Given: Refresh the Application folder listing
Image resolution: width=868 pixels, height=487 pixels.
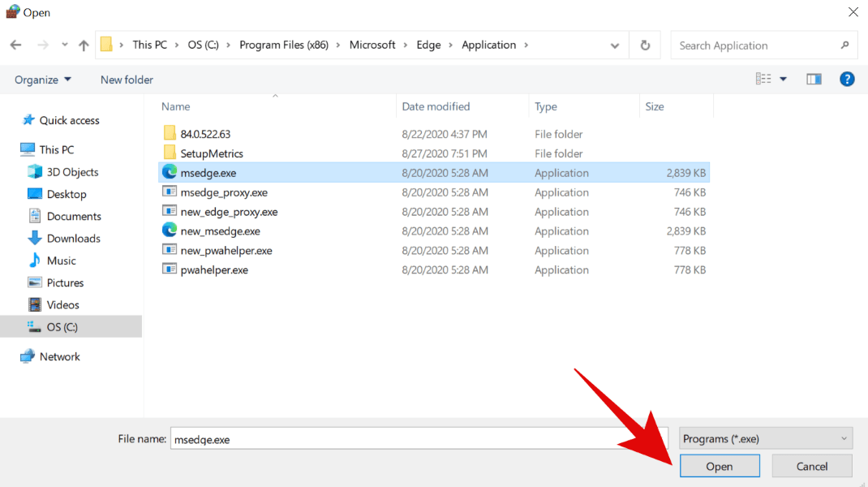Looking at the screenshot, I should coord(645,45).
